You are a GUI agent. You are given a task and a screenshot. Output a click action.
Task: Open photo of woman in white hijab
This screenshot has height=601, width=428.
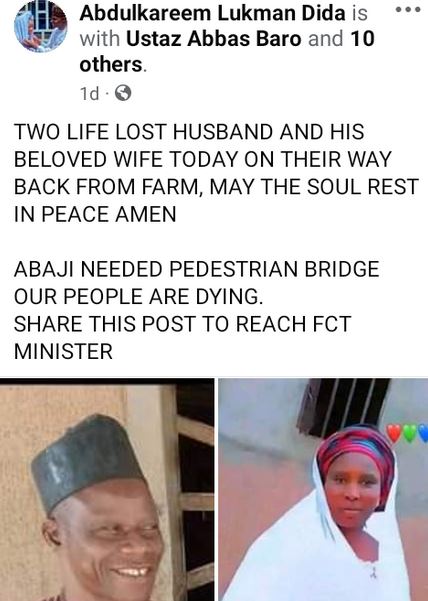click(323, 489)
